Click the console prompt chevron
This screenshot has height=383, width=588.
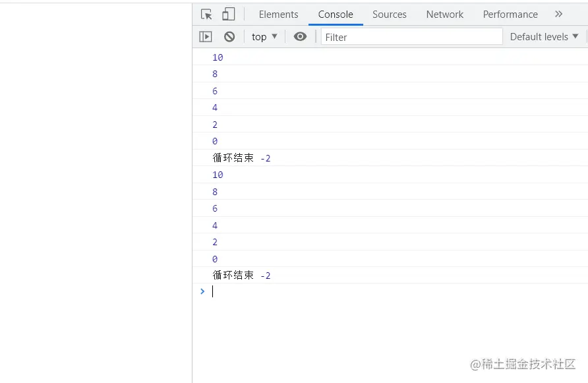pos(202,291)
